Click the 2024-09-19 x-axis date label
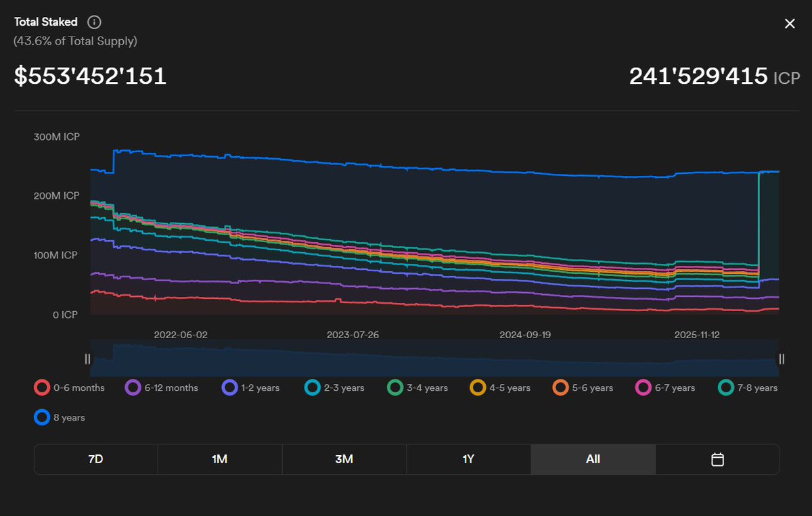This screenshot has height=516, width=812. pos(526,335)
